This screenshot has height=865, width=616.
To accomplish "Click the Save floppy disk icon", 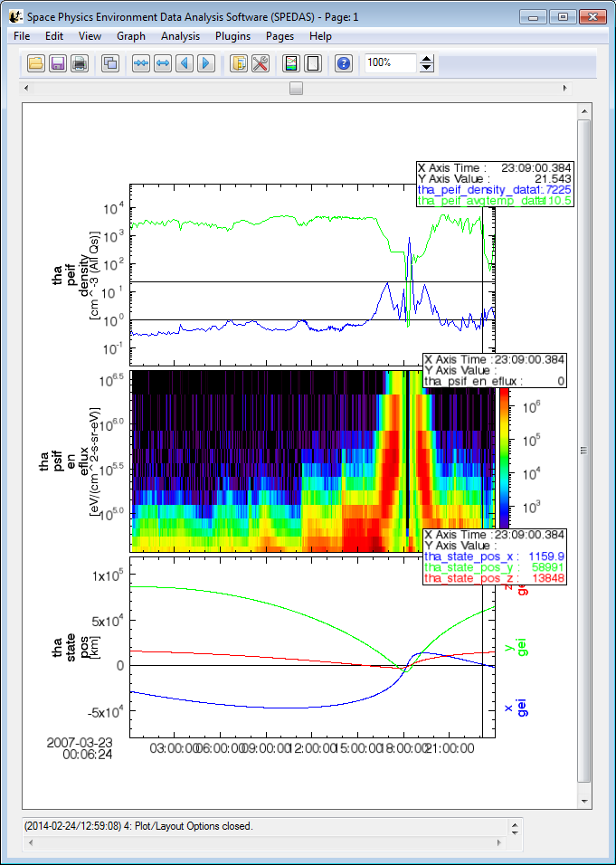I will tap(57, 63).
